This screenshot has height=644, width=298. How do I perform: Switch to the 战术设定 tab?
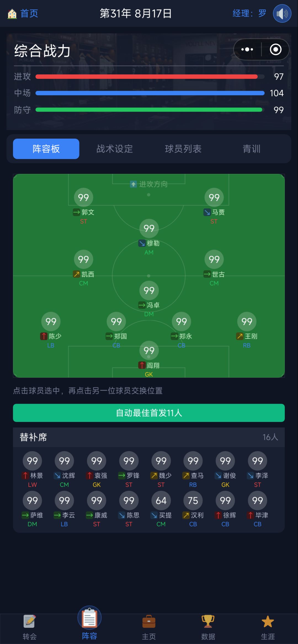coord(115,149)
